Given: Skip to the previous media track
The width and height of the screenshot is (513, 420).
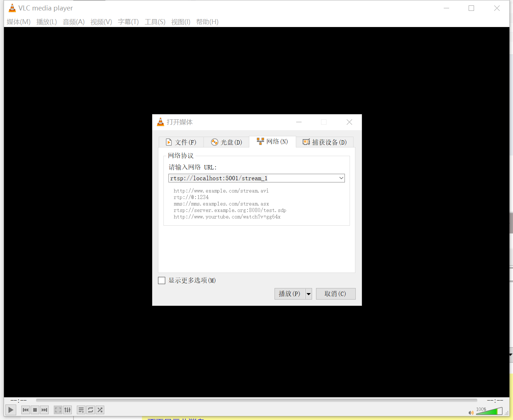Looking at the screenshot, I should pos(26,410).
